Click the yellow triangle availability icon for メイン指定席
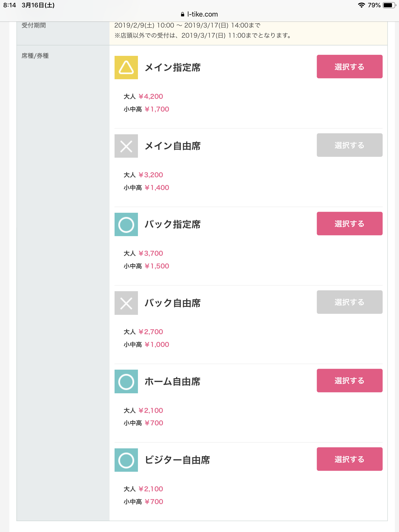Image resolution: width=399 pixels, height=532 pixels. point(126,68)
